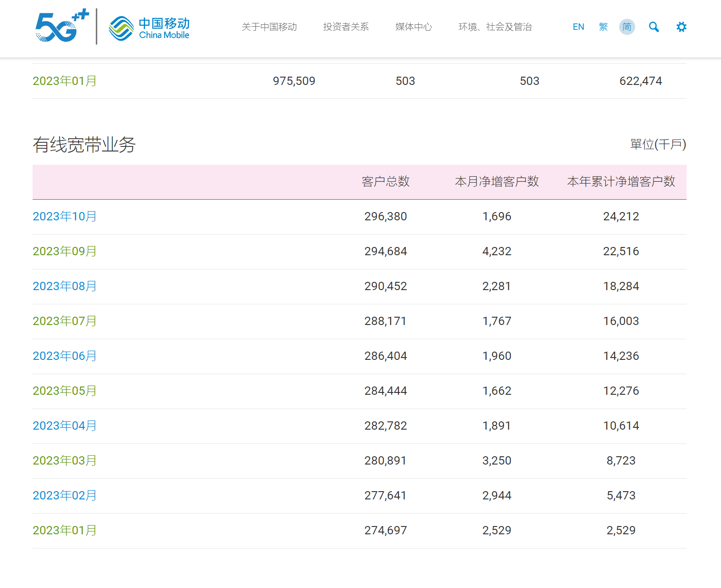Click the 有线宽带业务 heading
Viewport: 721px width, 588px height.
[x=84, y=145]
